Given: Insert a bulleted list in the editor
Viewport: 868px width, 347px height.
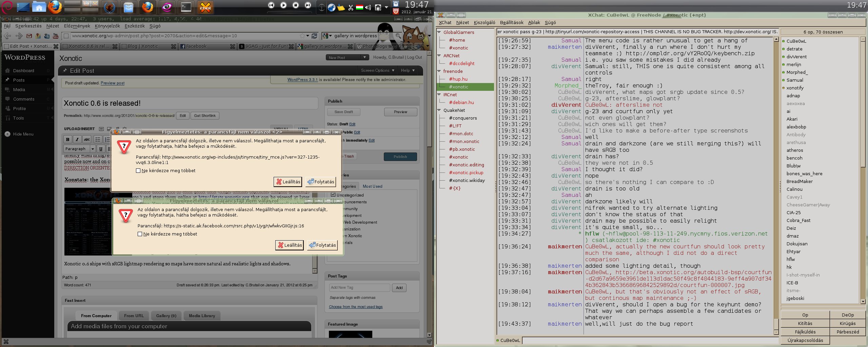Looking at the screenshot, I should click(x=98, y=139).
